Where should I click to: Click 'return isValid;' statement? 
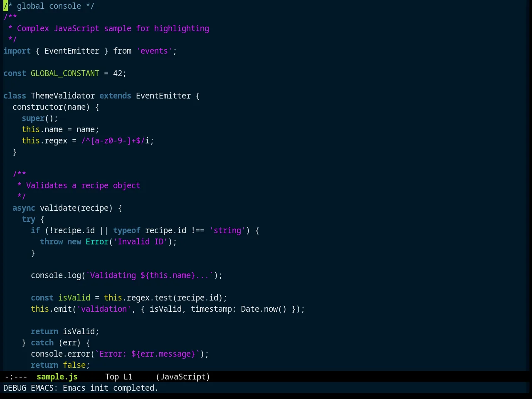[65, 331]
